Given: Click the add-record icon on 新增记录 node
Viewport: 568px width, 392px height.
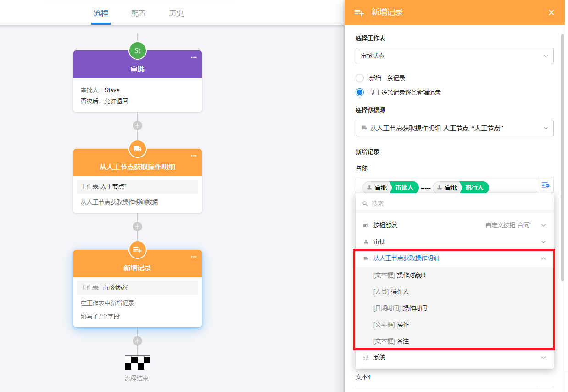Looking at the screenshot, I should pyautogui.click(x=137, y=250).
